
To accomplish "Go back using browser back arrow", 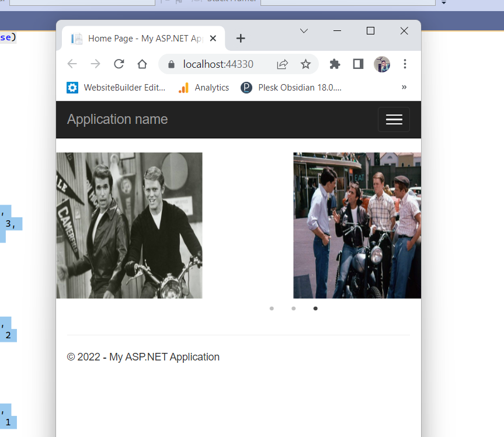I will (x=72, y=64).
